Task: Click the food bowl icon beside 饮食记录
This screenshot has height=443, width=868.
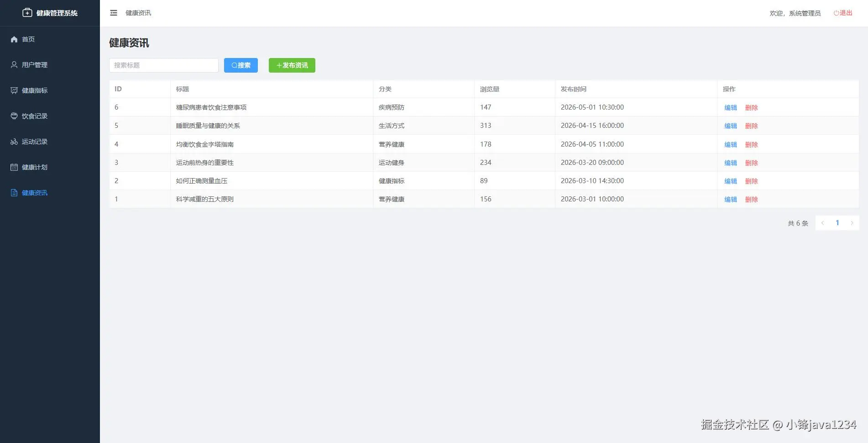Action: coord(14,116)
